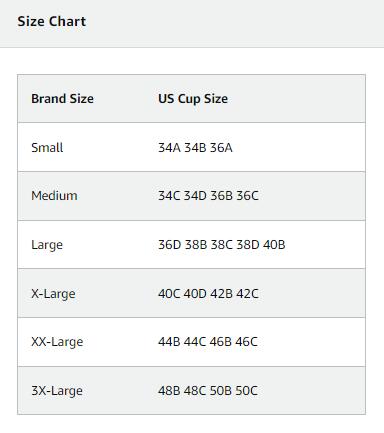
Task: Select the US Cup Size column header
Action: coord(193,99)
